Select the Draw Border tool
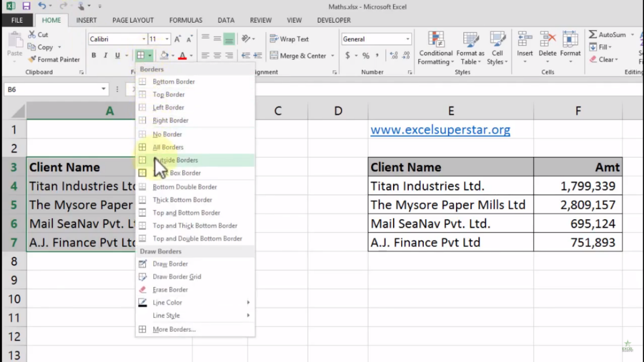 [195, 264]
